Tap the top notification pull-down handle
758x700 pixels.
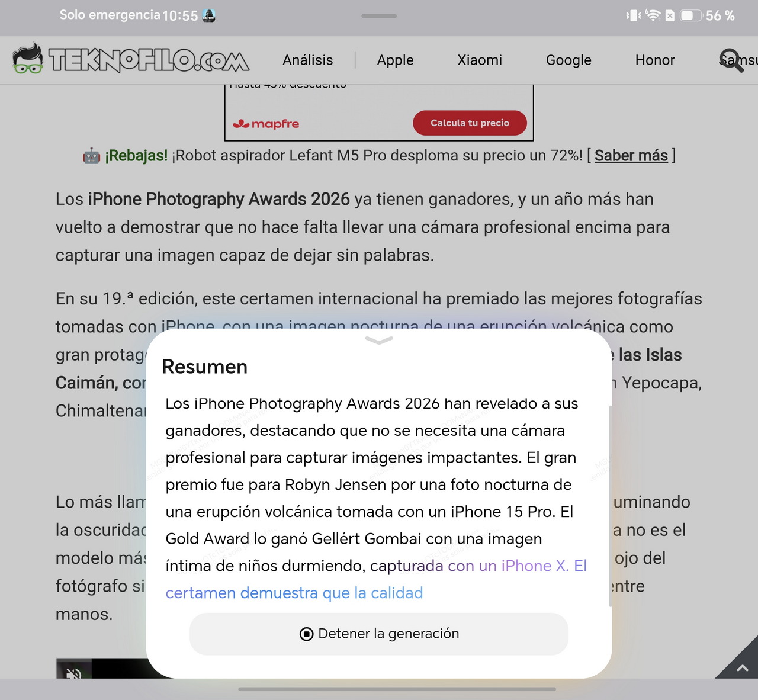click(x=379, y=15)
